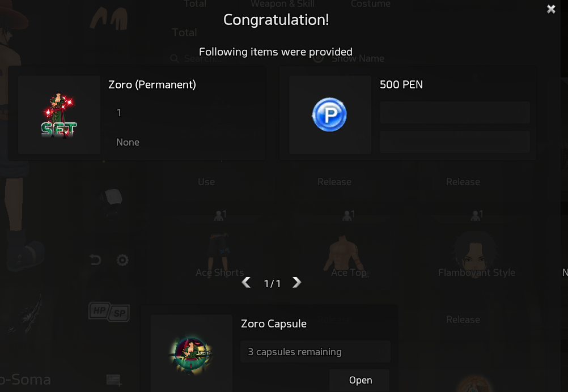Click the Zoro Capsule thumbnail image

(191, 353)
